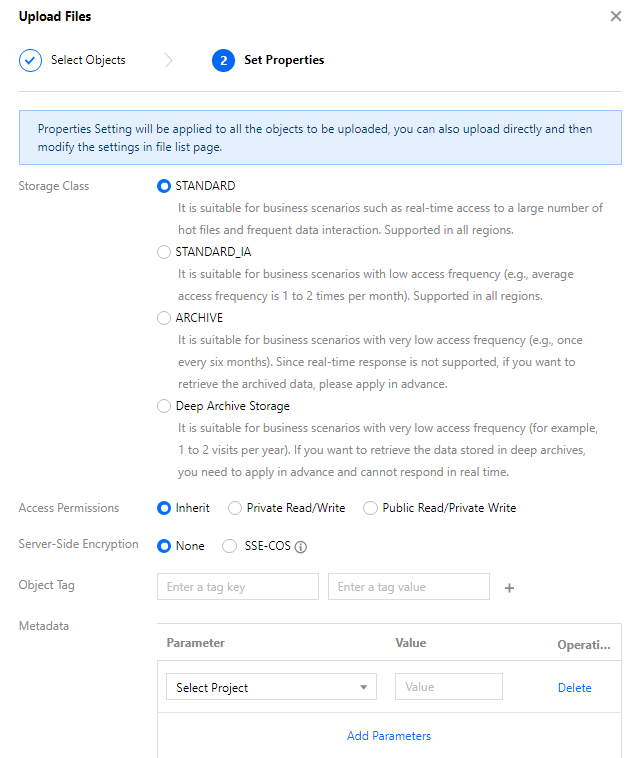Screen dimensions: 632x758
Task: Select the STANDARD storage class
Action: 164,186
